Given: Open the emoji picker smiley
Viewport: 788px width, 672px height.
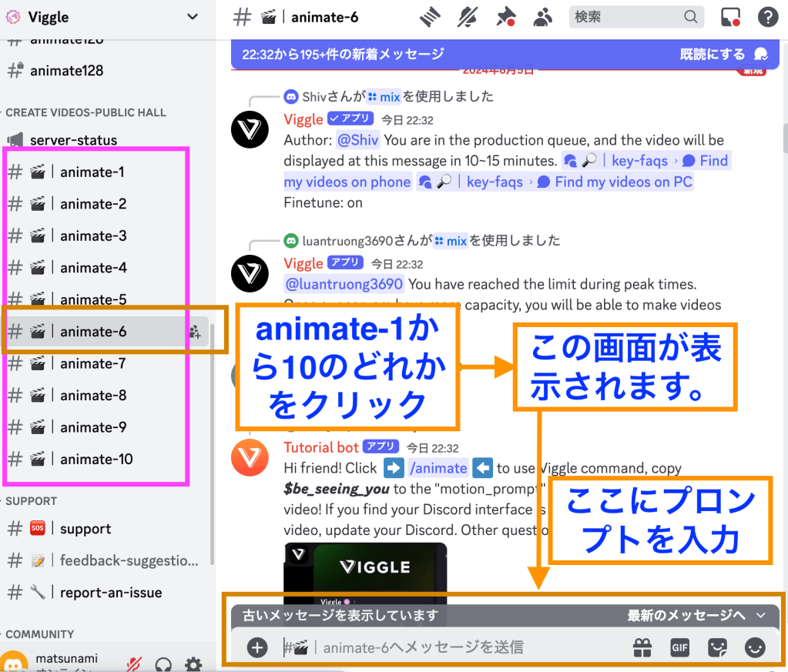Looking at the screenshot, I should [755, 648].
